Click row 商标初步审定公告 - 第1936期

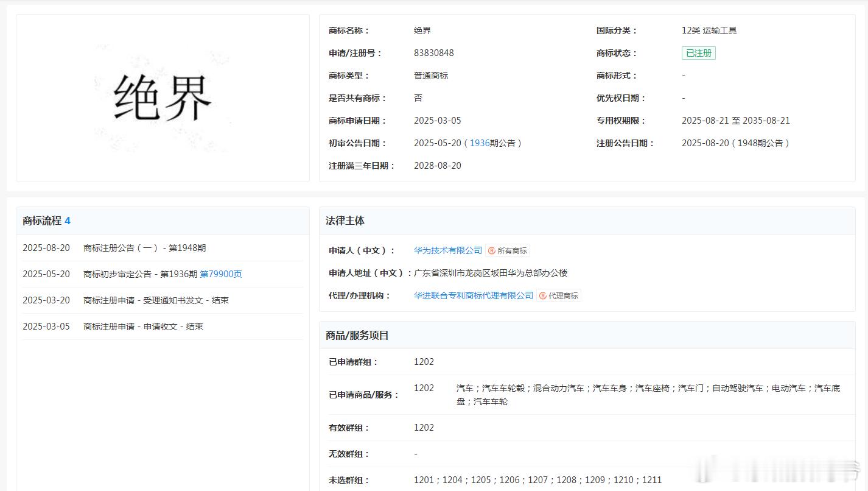(163, 274)
